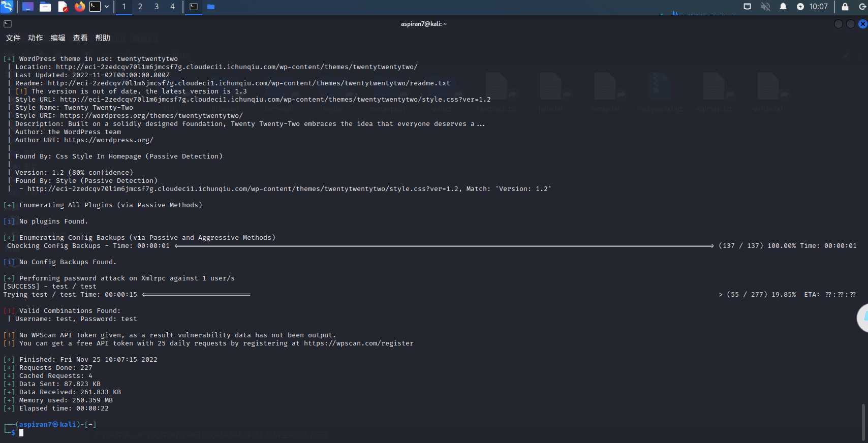
Task: Unmute audio via the volume icon
Action: 765,7
